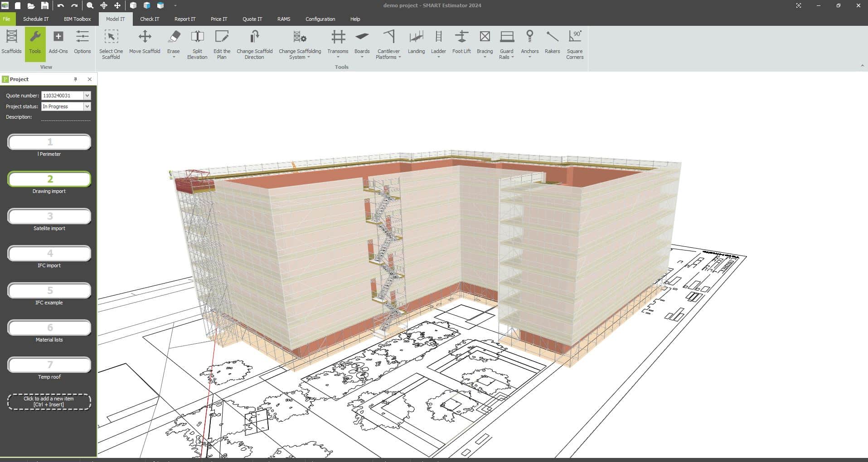
Task: Activate the orbit rotate view tool
Action: tap(104, 5)
